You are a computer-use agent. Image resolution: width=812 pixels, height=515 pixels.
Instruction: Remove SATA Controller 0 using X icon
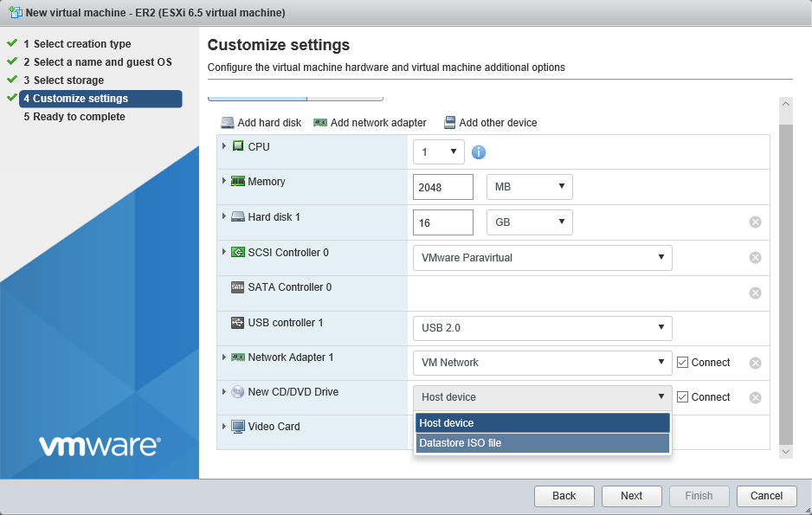(755, 293)
